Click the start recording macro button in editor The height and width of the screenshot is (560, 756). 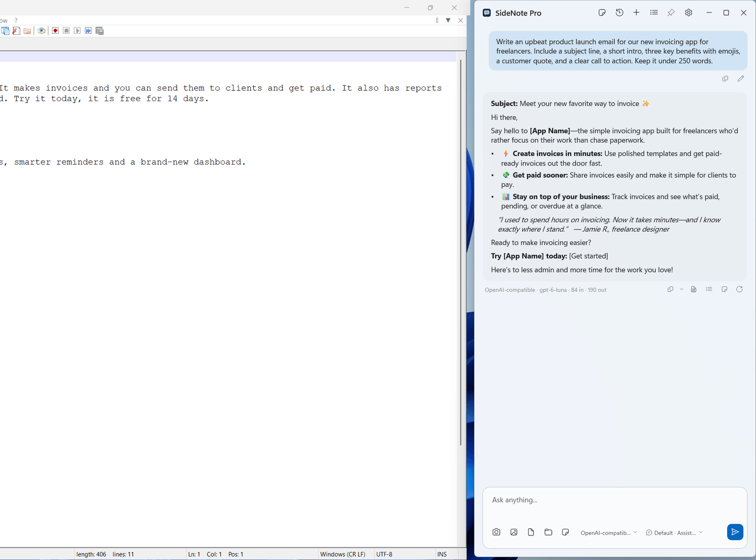pyautogui.click(x=55, y=31)
